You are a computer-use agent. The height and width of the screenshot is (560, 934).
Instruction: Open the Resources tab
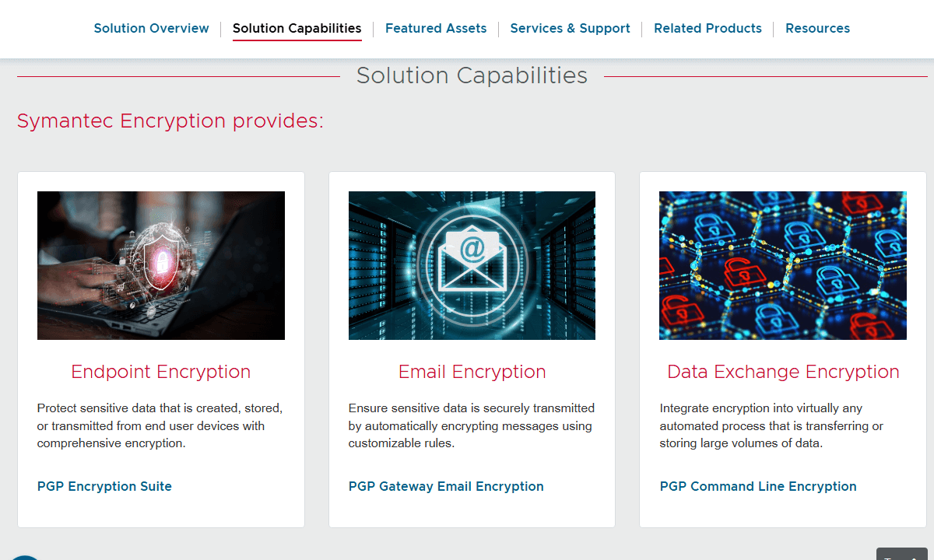[x=817, y=28]
